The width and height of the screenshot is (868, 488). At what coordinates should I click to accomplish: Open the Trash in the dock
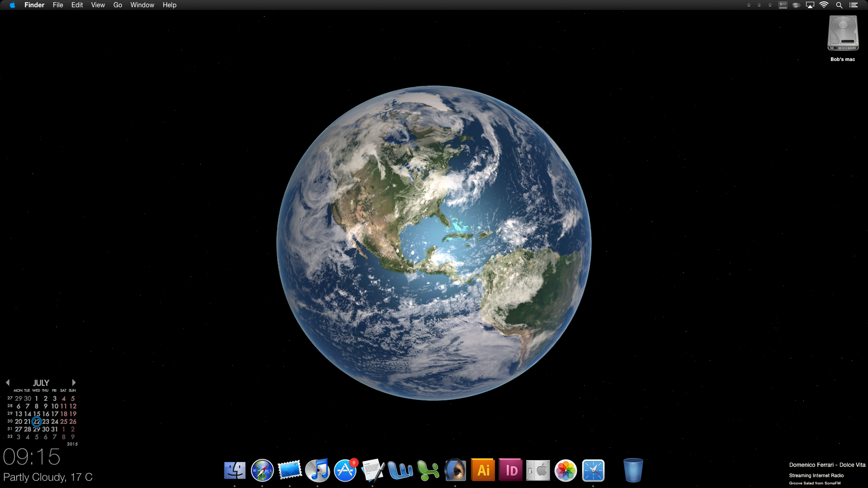pos(633,470)
